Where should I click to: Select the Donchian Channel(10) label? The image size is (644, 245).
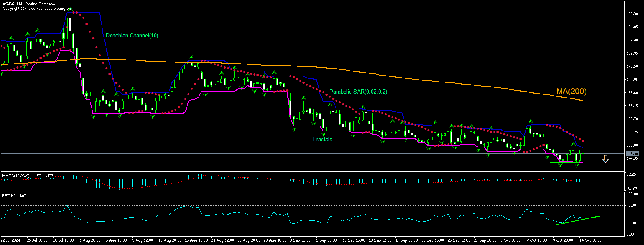point(132,36)
